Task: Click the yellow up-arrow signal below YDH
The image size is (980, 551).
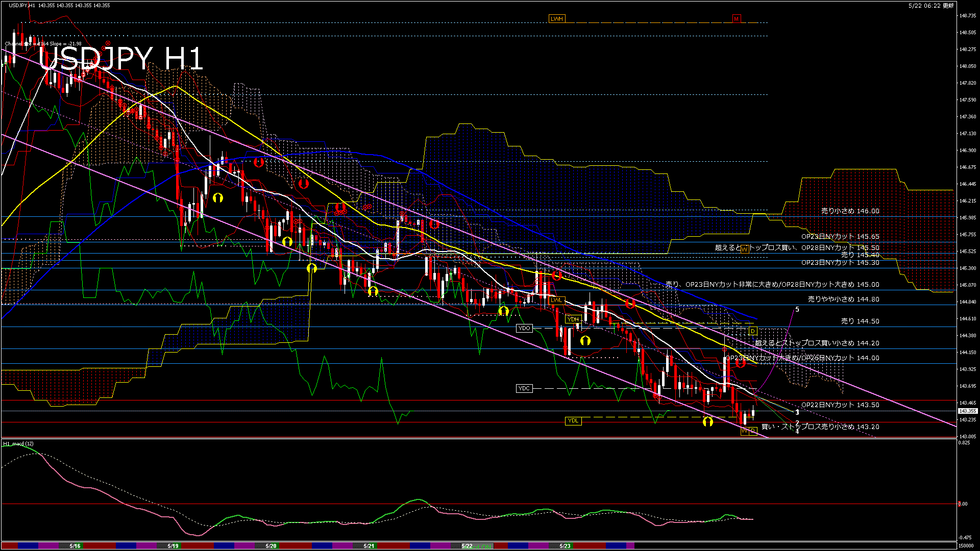Action: point(585,340)
